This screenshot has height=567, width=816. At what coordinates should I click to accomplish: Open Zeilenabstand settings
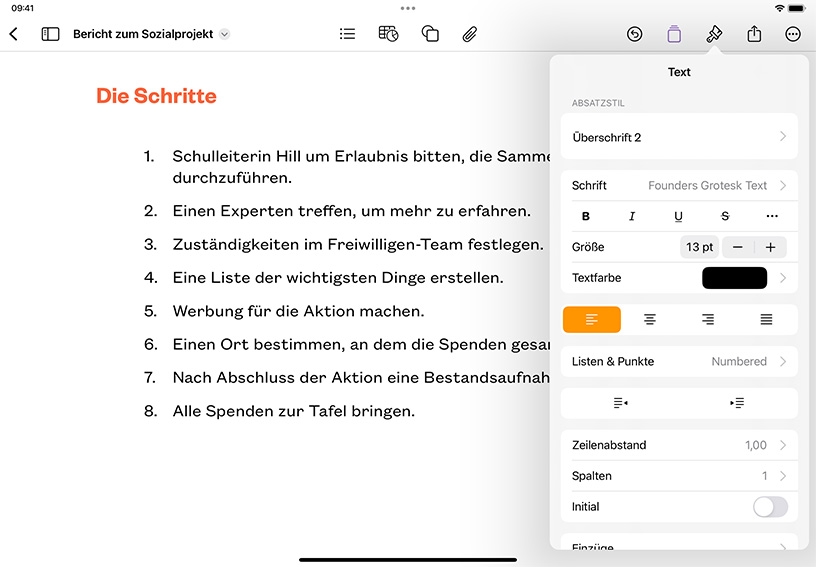[x=679, y=445]
